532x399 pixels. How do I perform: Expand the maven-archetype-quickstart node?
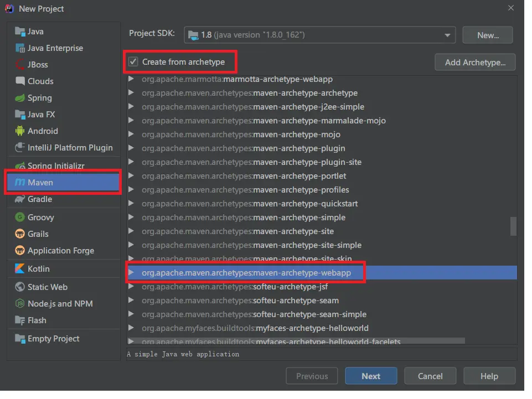(131, 204)
